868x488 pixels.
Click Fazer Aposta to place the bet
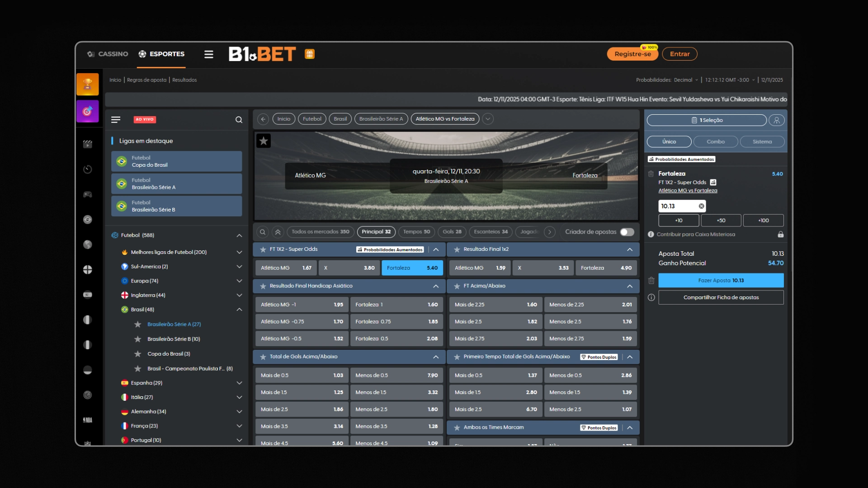pyautogui.click(x=721, y=280)
